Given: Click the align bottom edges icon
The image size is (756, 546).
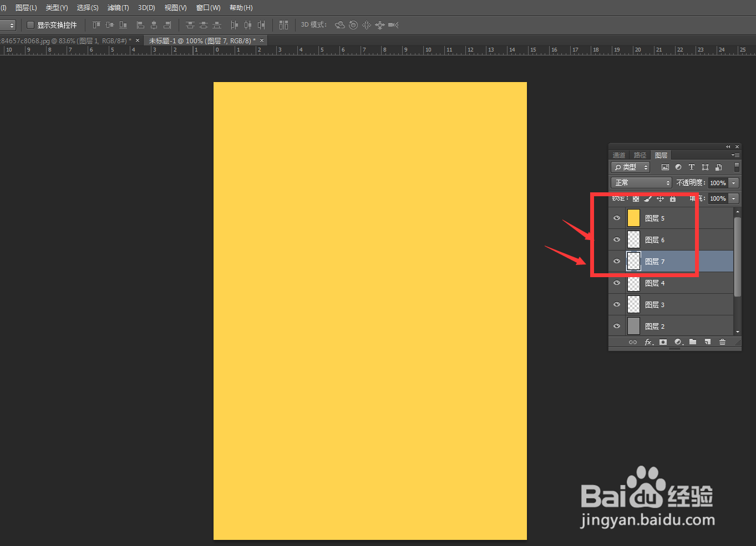Looking at the screenshot, I should 123,25.
